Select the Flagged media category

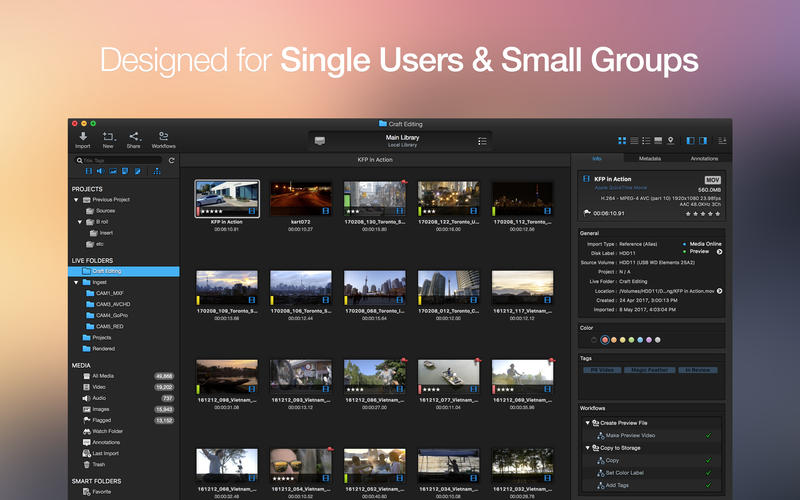point(102,420)
